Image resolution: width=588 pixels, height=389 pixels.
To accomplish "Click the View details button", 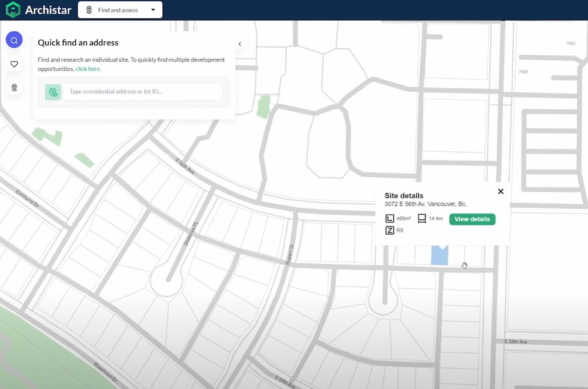I will coord(472,220).
